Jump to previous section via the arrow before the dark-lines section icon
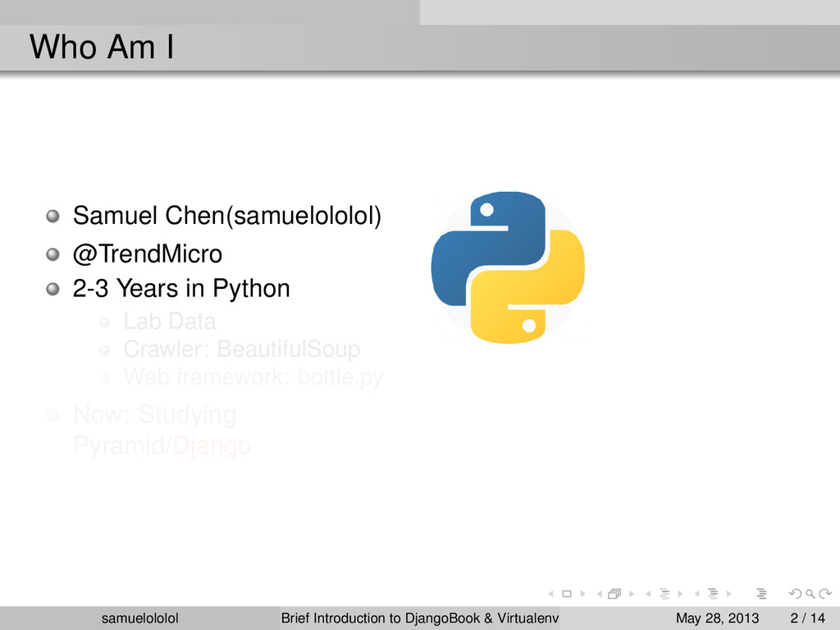 697,594
